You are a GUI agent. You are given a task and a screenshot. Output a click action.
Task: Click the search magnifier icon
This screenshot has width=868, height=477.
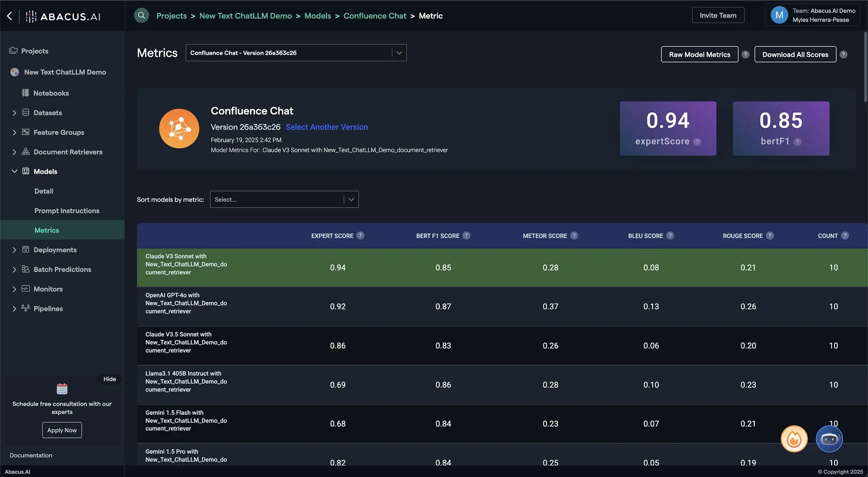coord(141,16)
